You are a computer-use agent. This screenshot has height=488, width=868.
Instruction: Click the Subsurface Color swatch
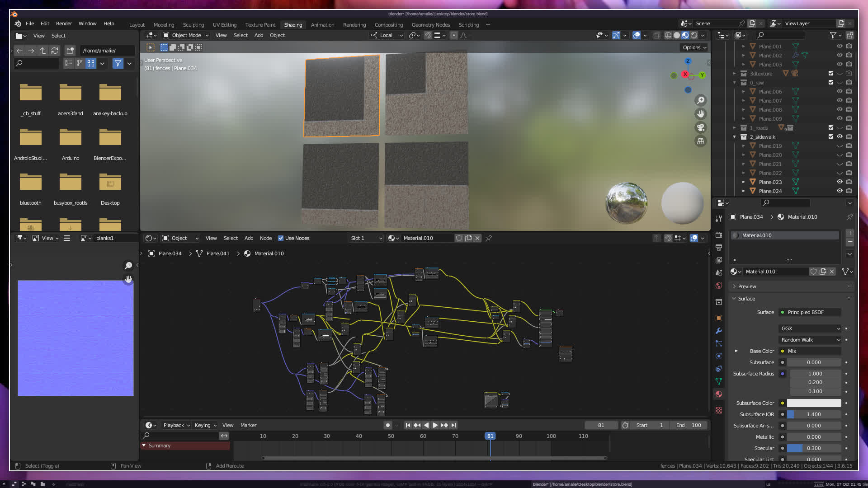(814, 403)
